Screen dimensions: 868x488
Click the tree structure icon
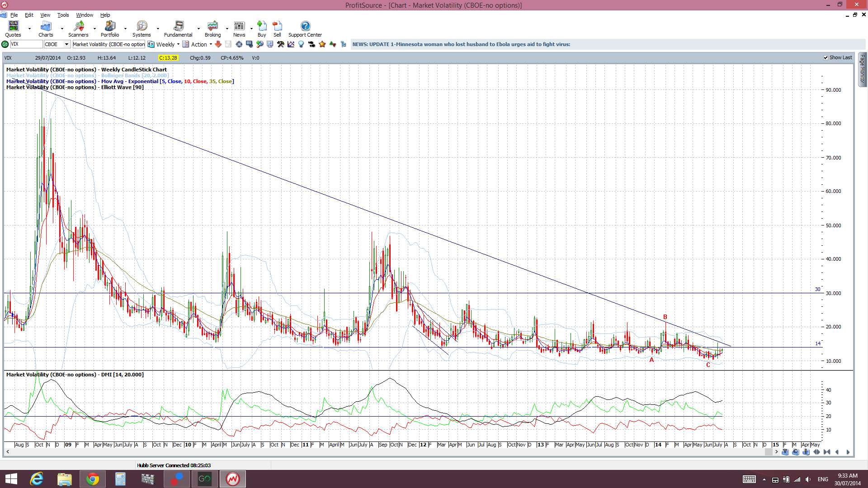click(x=343, y=44)
